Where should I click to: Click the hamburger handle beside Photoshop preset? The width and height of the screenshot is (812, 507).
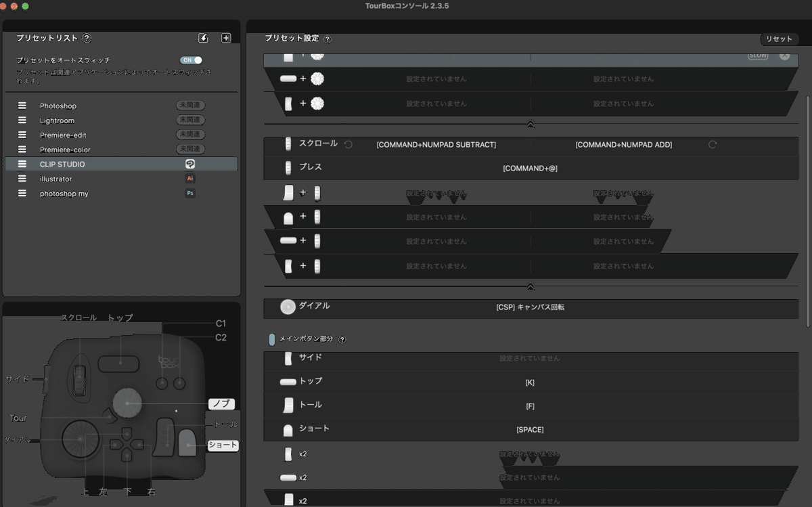tap(22, 106)
